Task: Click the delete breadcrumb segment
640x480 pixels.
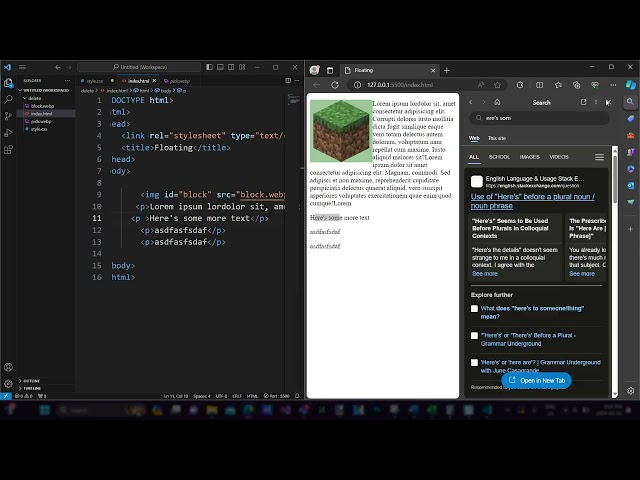Action: pos(87,91)
